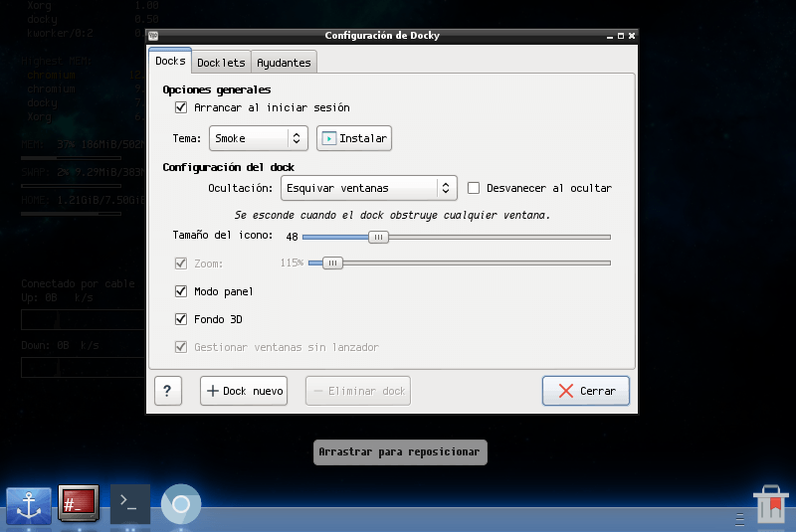Viewport: 796px width, 532px height.
Task: Open the Tema dropdown showing Smoke
Action: click(259, 138)
